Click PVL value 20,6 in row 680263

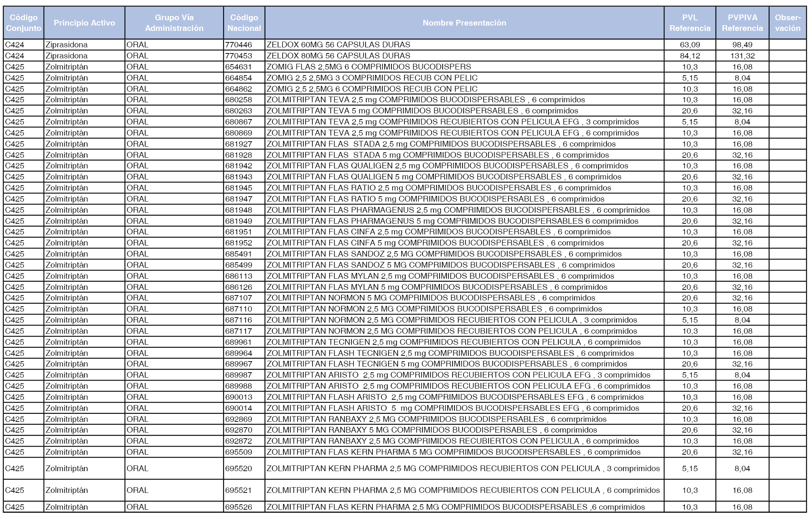click(x=690, y=111)
